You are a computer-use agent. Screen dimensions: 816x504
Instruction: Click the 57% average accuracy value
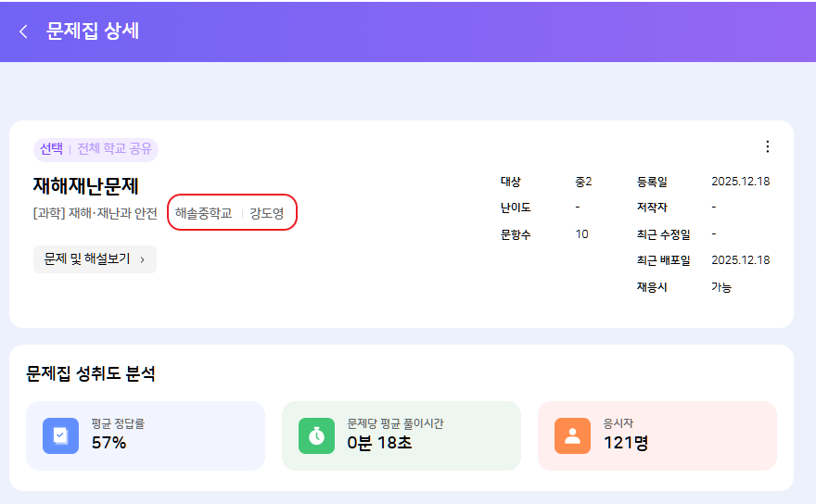coord(108,443)
